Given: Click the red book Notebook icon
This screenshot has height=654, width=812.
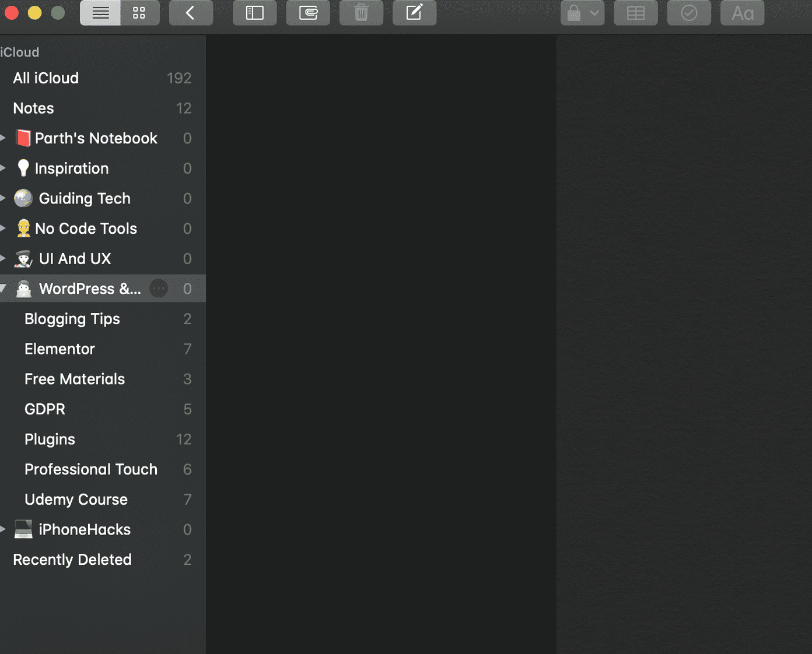Looking at the screenshot, I should click(23, 138).
